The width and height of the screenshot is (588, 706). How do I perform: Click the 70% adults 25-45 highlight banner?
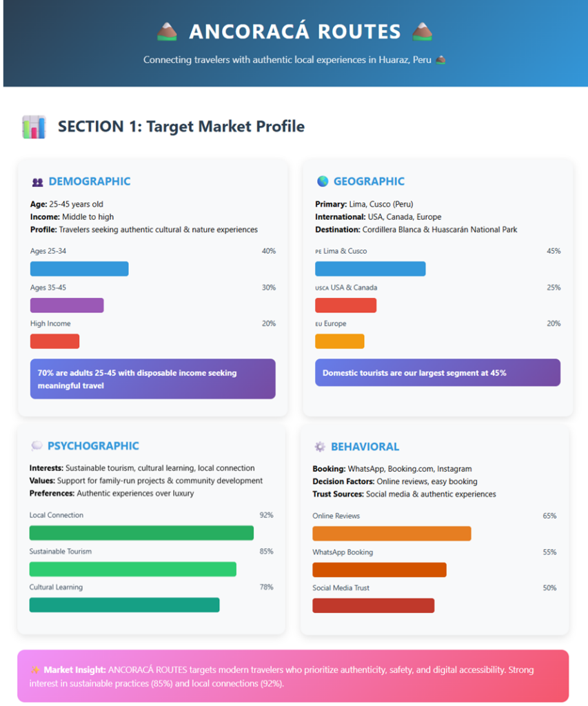coord(152,379)
